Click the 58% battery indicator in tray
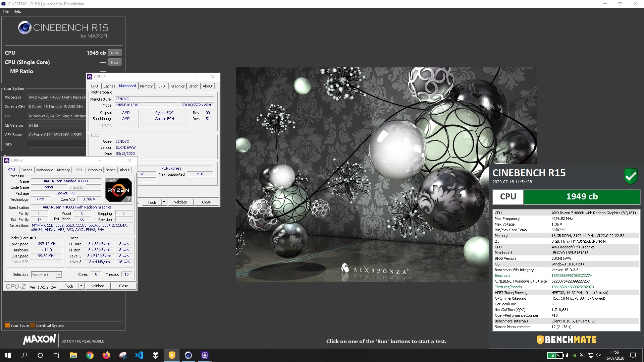 click(555, 355)
